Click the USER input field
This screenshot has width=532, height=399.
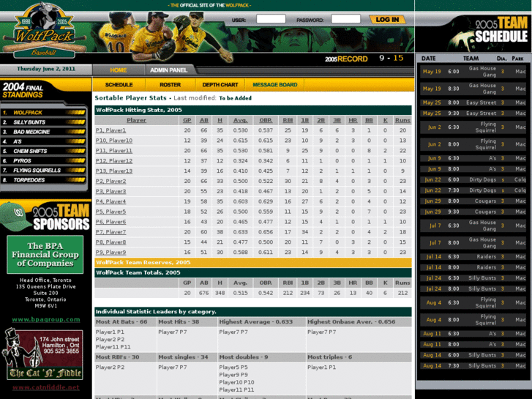(271, 19)
